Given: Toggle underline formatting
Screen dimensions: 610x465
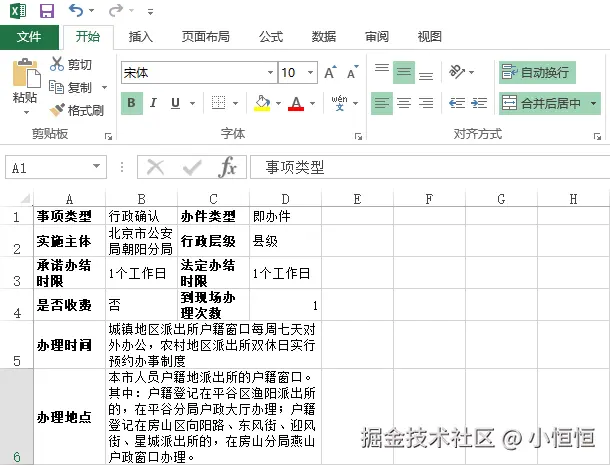Looking at the screenshot, I should coord(175,103).
